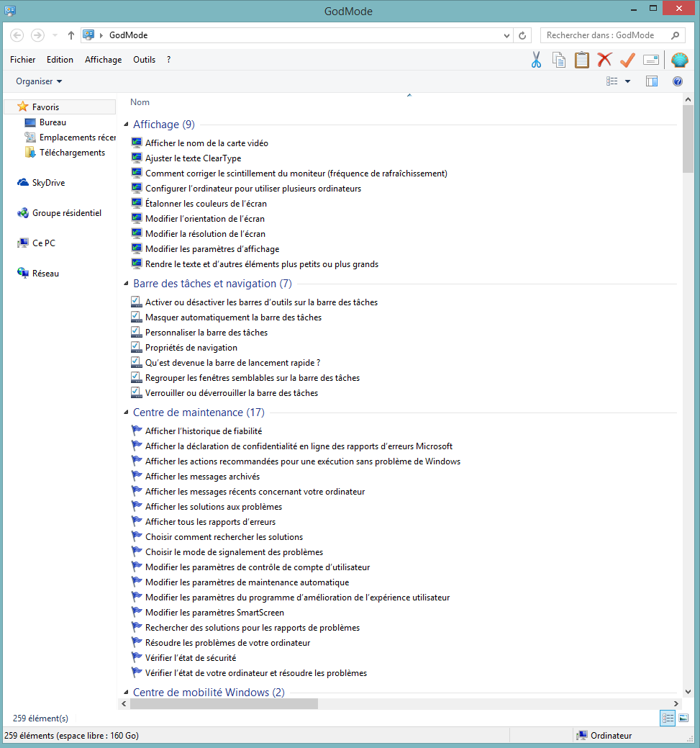This screenshot has height=748, width=700.
Task: Click the Copy icon in toolbar
Action: point(559,60)
